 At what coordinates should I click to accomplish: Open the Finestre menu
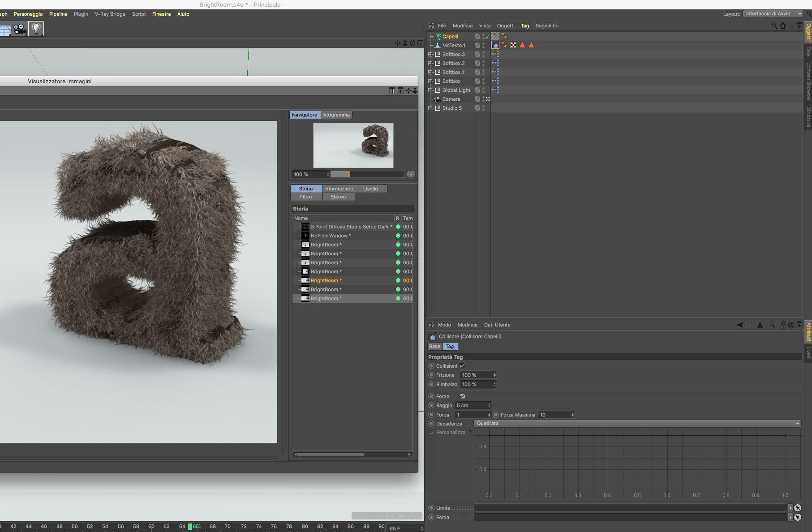[x=161, y=14]
